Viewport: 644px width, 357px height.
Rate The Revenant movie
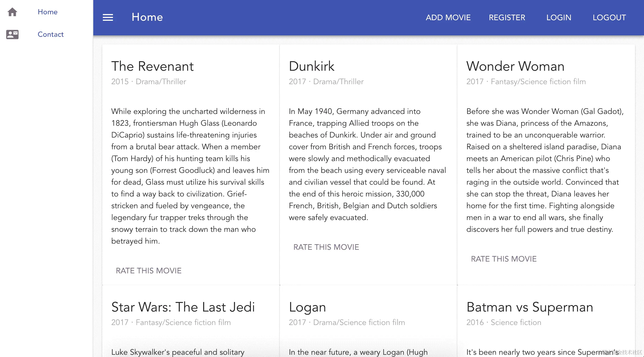(149, 271)
